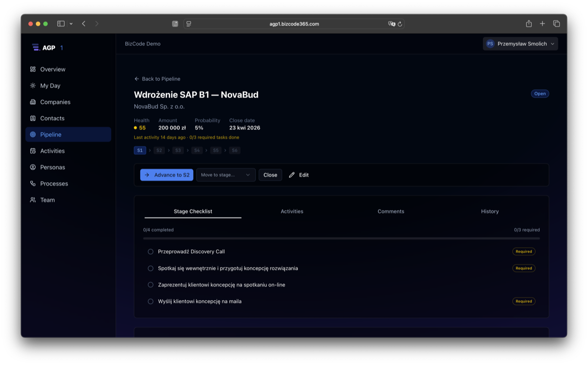Screen dimensions: 588x365
Task: Open Personas via its sidebar icon
Action: (33, 168)
